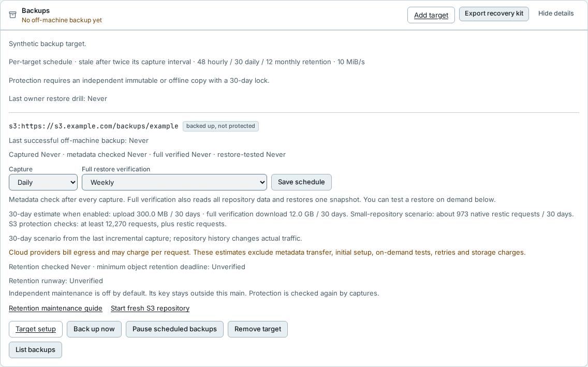
Task: Click 'Independent maintenance is off by default' text
Action: tap(194, 293)
